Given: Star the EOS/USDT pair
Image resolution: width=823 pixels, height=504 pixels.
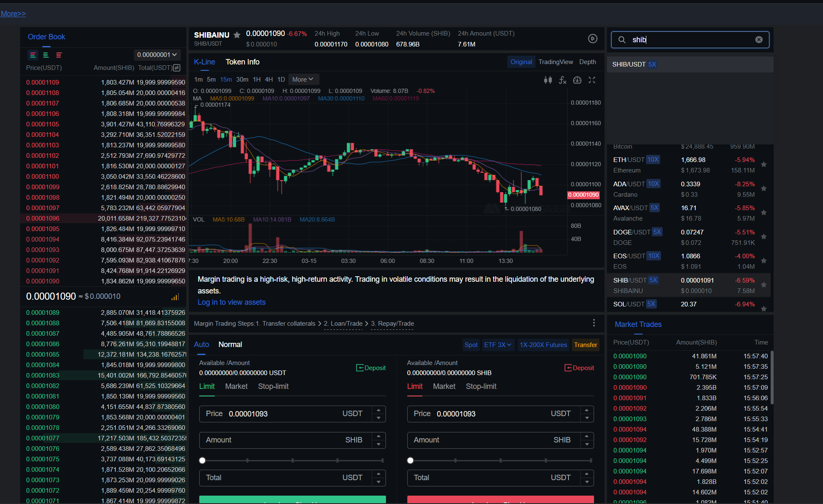Looking at the screenshot, I should (x=764, y=261).
